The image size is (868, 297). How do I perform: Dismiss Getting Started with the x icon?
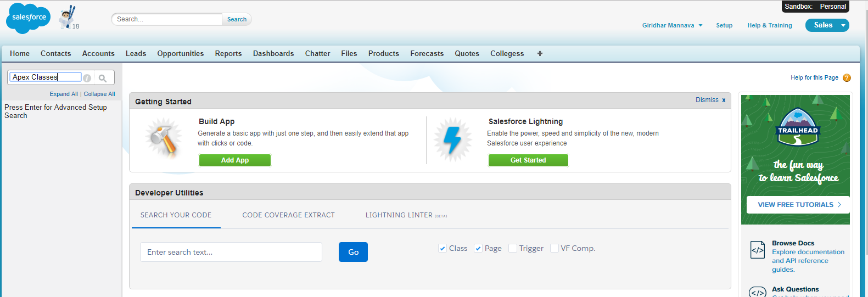[x=724, y=100]
